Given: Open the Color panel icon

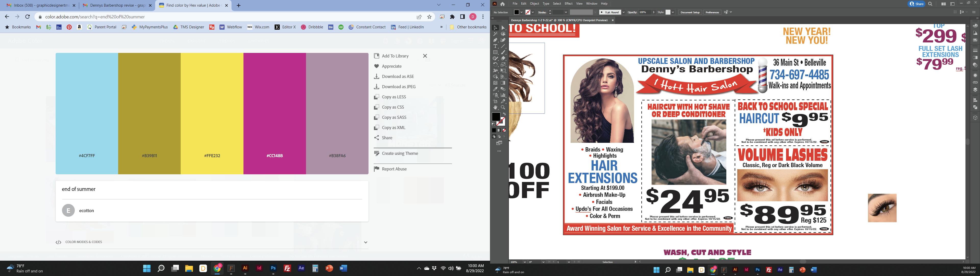Looking at the screenshot, I should click(x=975, y=26).
